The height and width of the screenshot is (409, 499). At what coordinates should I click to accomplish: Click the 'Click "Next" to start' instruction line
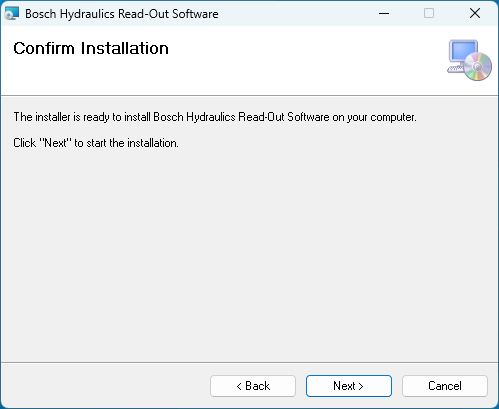[x=96, y=143]
